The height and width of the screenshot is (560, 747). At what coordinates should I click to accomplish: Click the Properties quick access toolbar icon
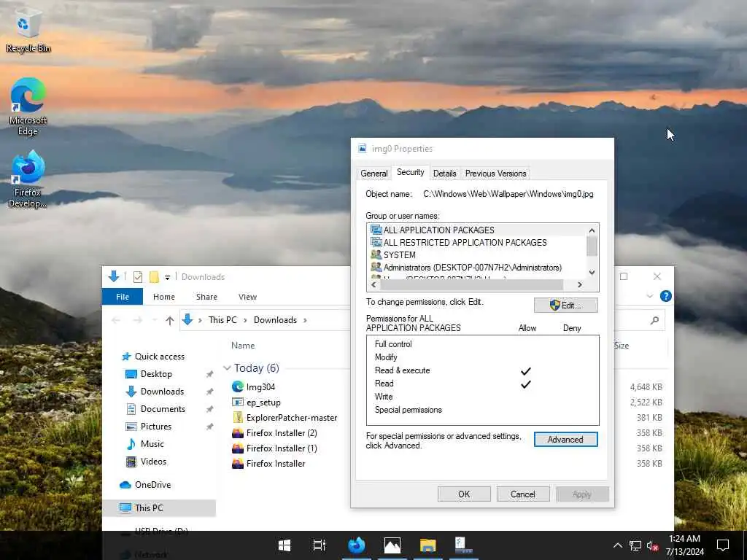[138, 276]
